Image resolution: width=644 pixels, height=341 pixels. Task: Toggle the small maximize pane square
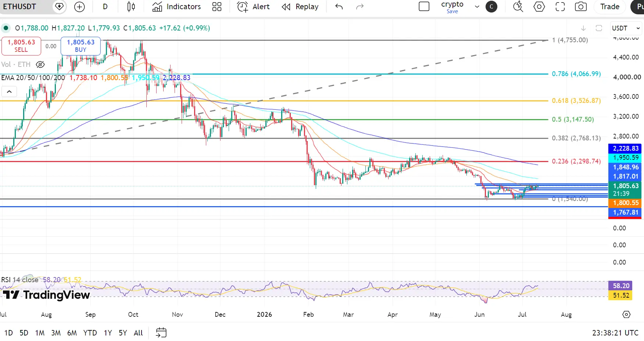click(x=599, y=28)
